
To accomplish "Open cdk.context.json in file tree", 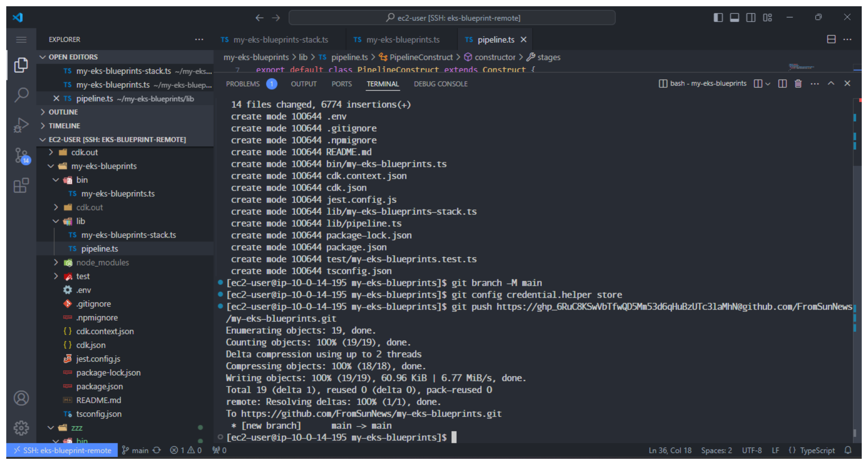I will [125, 331].
